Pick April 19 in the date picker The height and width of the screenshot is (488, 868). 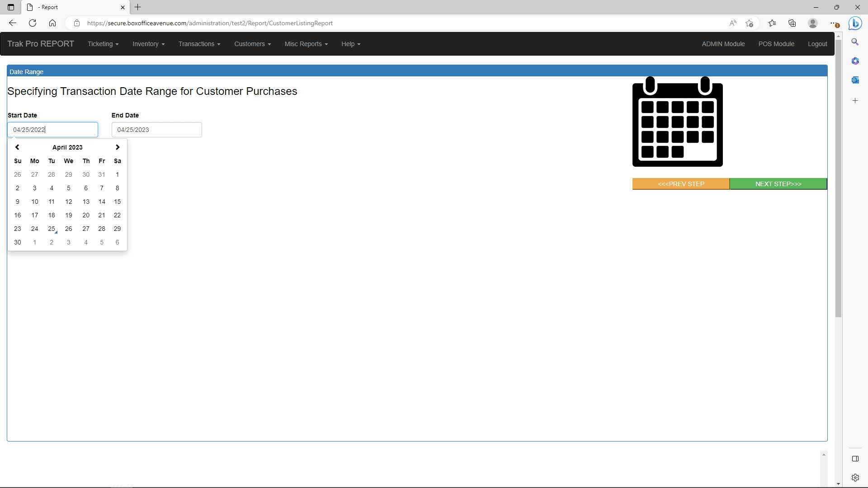tap(69, 215)
